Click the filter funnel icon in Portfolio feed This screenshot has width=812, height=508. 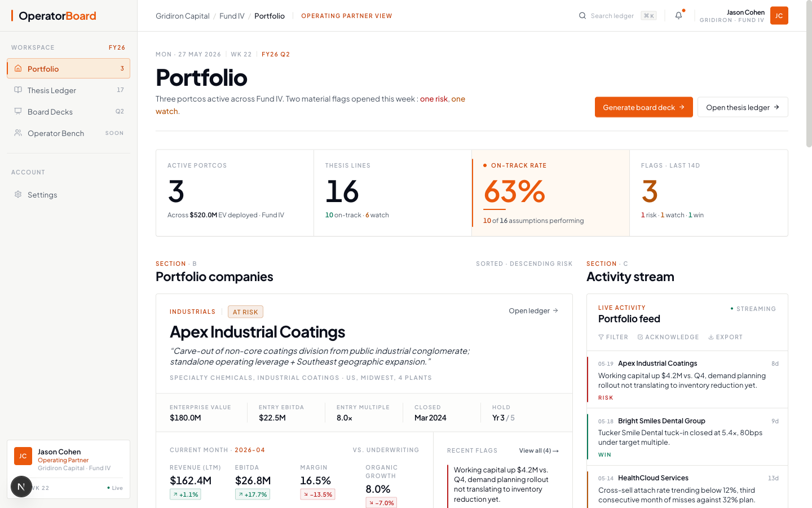601,337
